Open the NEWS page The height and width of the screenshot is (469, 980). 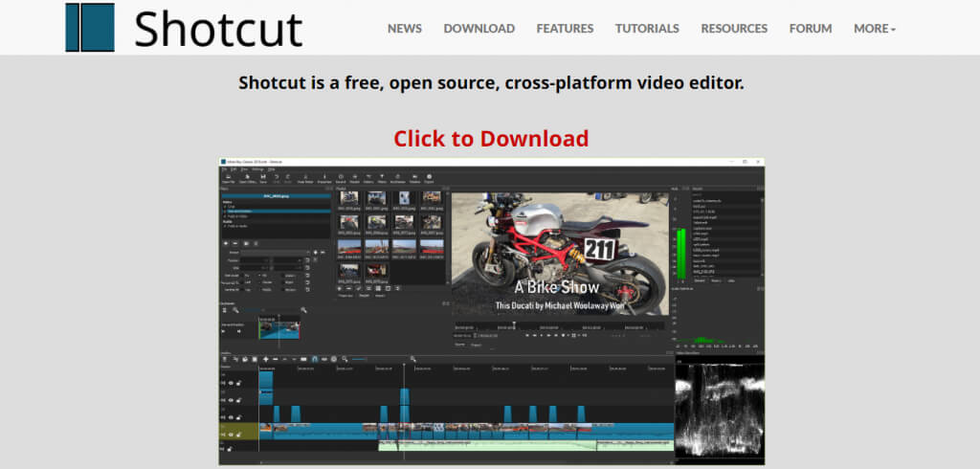[405, 29]
